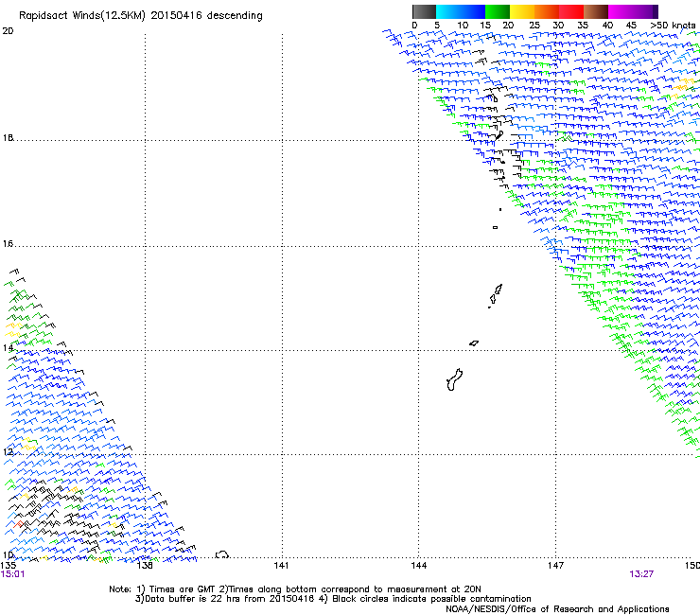Click the longitude '135' axis label
This screenshot has height=615, width=700.
point(9,565)
